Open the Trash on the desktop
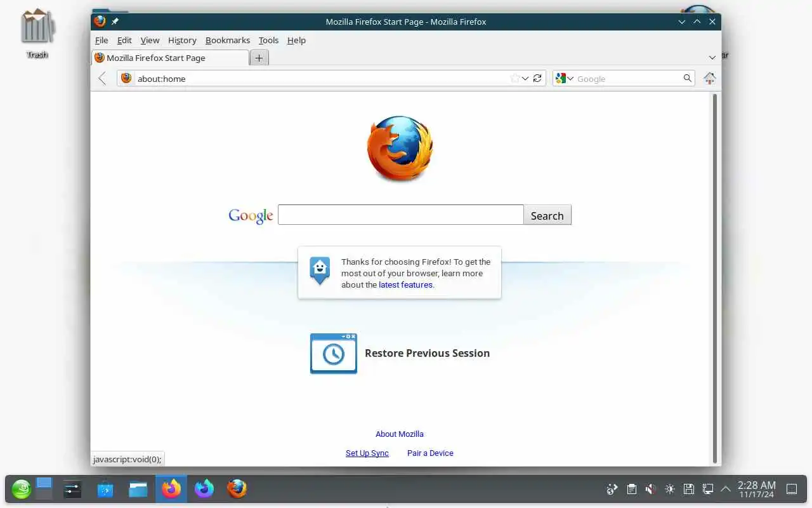Image resolution: width=812 pixels, height=508 pixels. click(x=37, y=33)
